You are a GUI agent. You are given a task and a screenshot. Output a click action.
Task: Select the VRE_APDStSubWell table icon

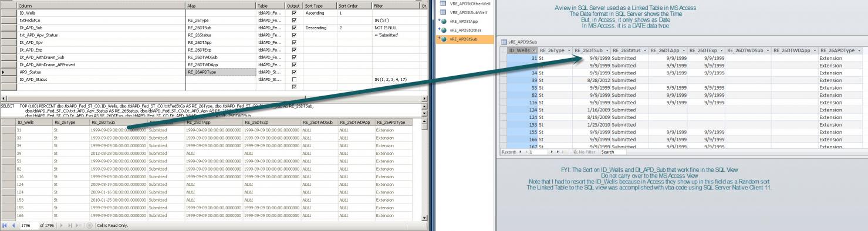point(444,12)
